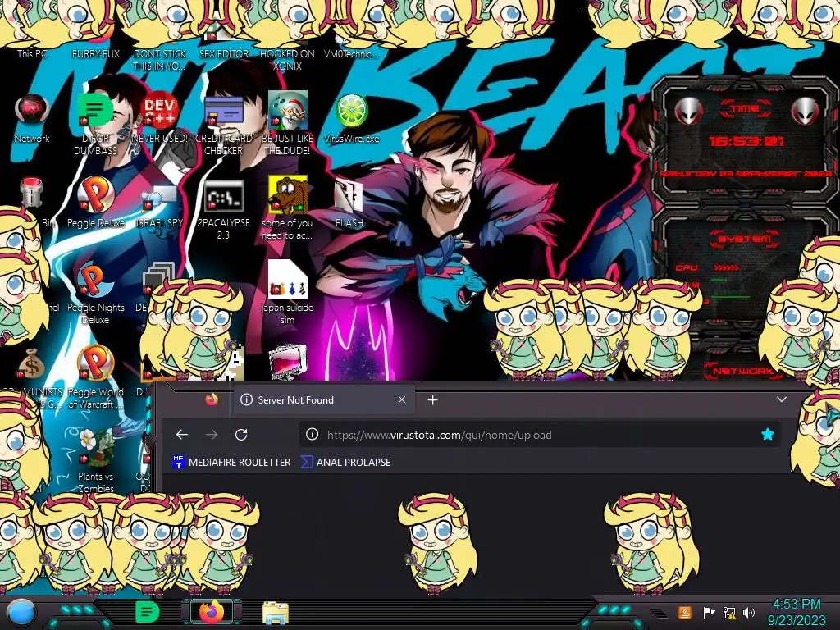Click the network status tray icon

click(x=729, y=612)
